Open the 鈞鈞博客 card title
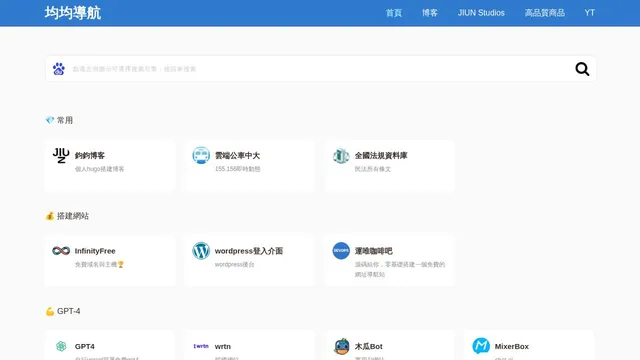The height and width of the screenshot is (360, 640). [90, 156]
